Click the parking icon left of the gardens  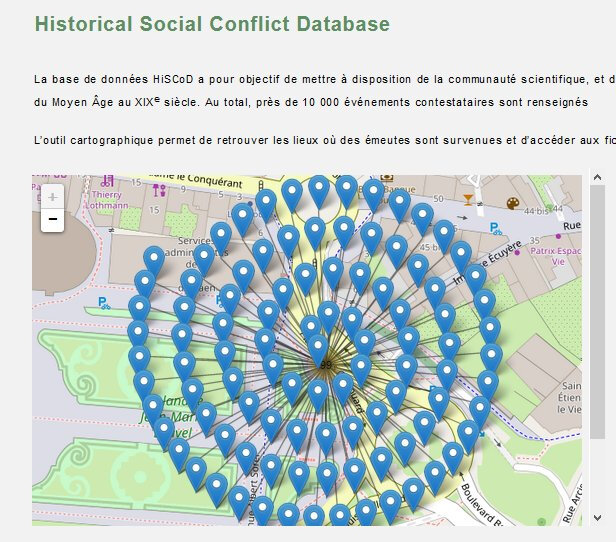(x=104, y=303)
